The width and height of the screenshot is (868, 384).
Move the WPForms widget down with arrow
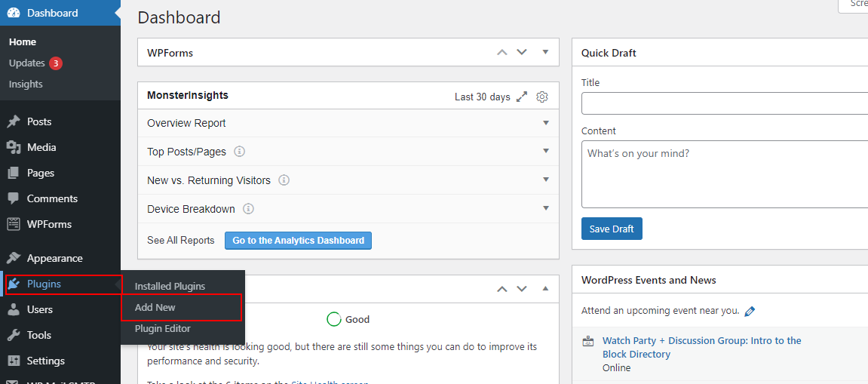[x=522, y=52]
